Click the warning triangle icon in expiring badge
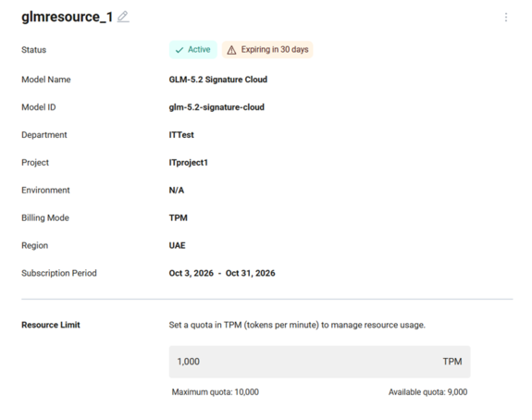This screenshot has height=420, width=532. coord(231,50)
